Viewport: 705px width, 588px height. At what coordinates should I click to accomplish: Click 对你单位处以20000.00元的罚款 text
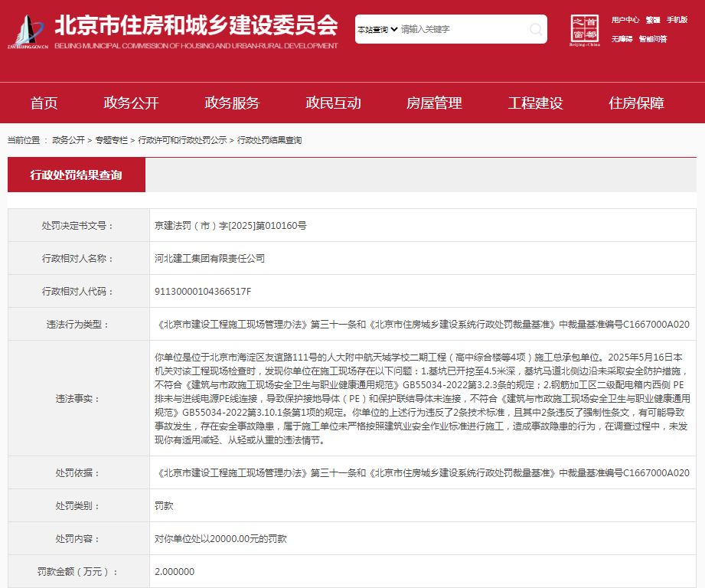click(x=220, y=538)
